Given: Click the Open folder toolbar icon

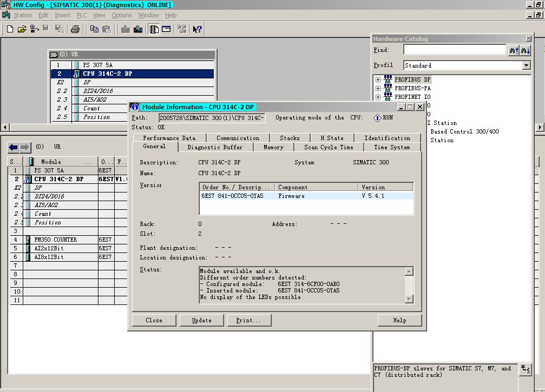Looking at the screenshot, I should pos(22,29).
